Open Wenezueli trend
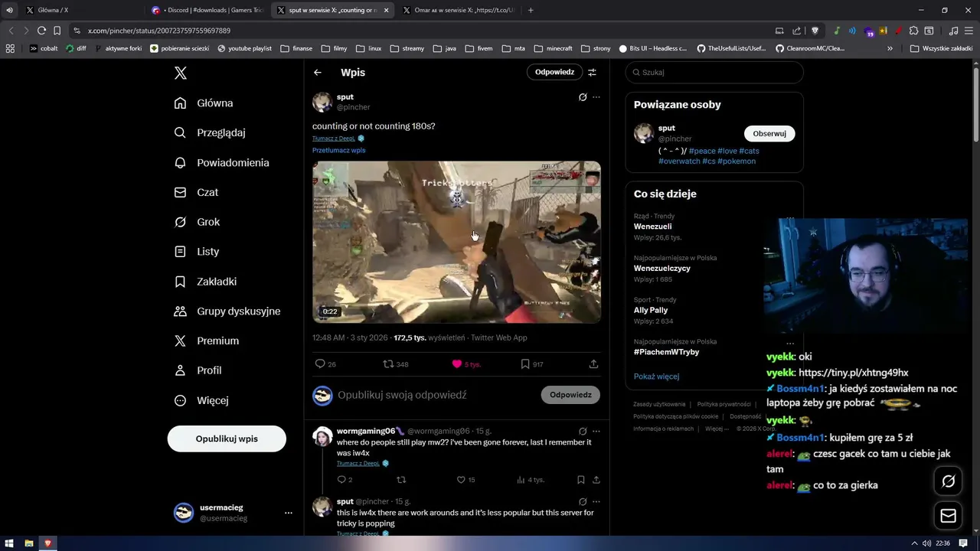 [x=652, y=227]
